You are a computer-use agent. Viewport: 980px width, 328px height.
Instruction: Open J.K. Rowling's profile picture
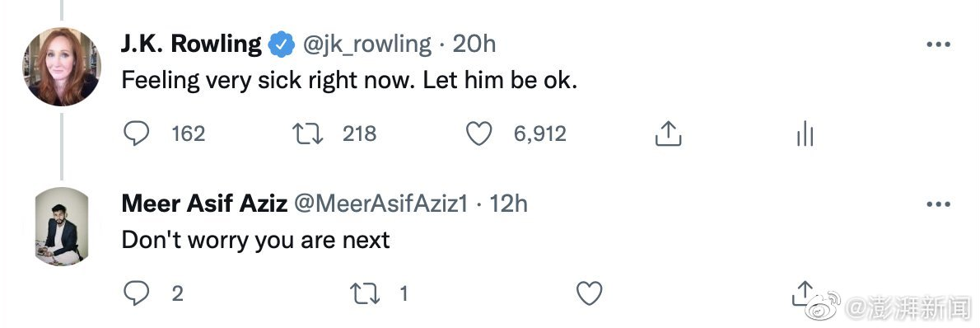[x=62, y=67]
